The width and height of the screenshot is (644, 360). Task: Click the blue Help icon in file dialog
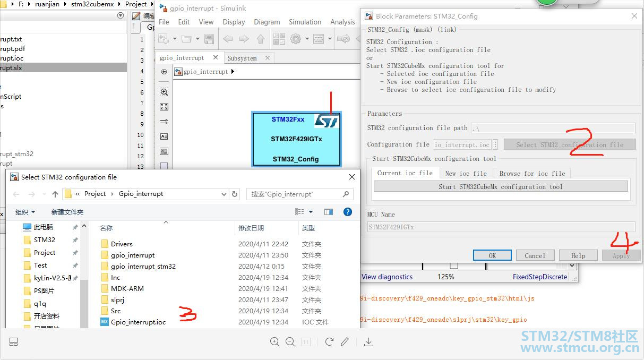pos(348,212)
